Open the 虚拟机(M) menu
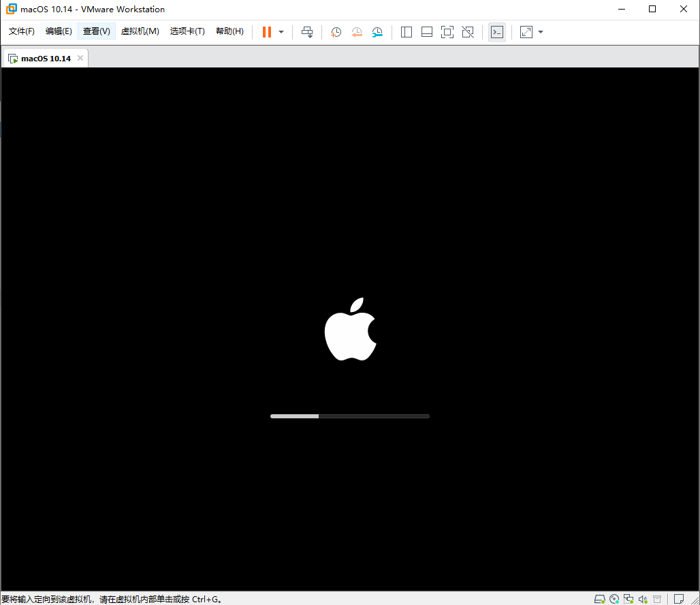Image resolution: width=700 pixels, height=605 pixels. (x=140, y=31)
